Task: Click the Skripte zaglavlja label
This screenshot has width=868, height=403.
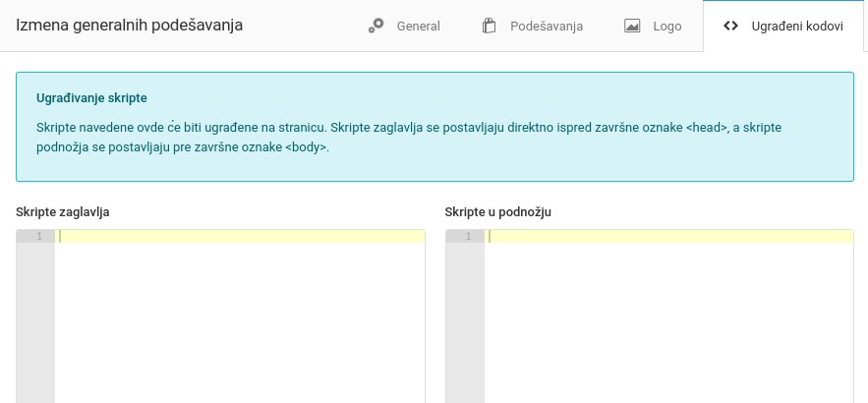Action: (63, 212)
